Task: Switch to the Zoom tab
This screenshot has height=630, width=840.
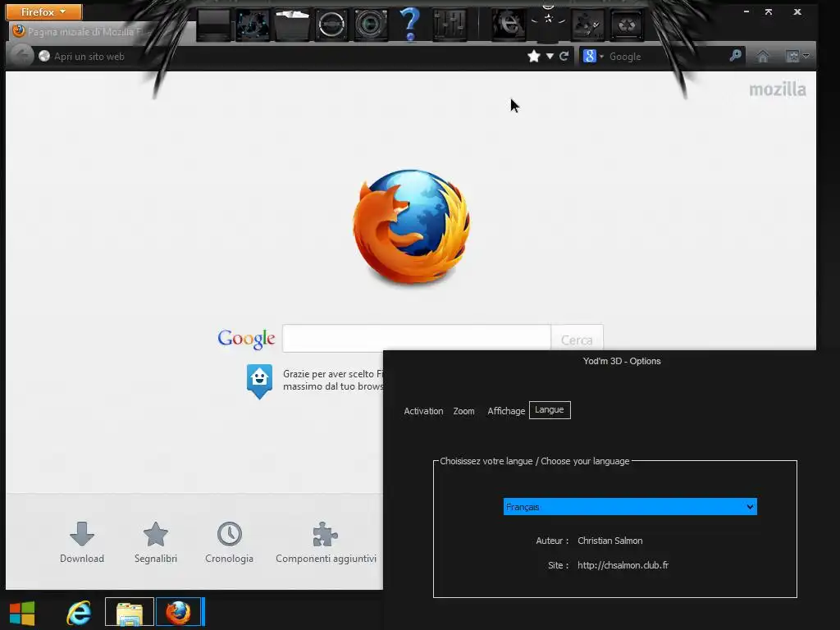Action: (x=464, y=411)
